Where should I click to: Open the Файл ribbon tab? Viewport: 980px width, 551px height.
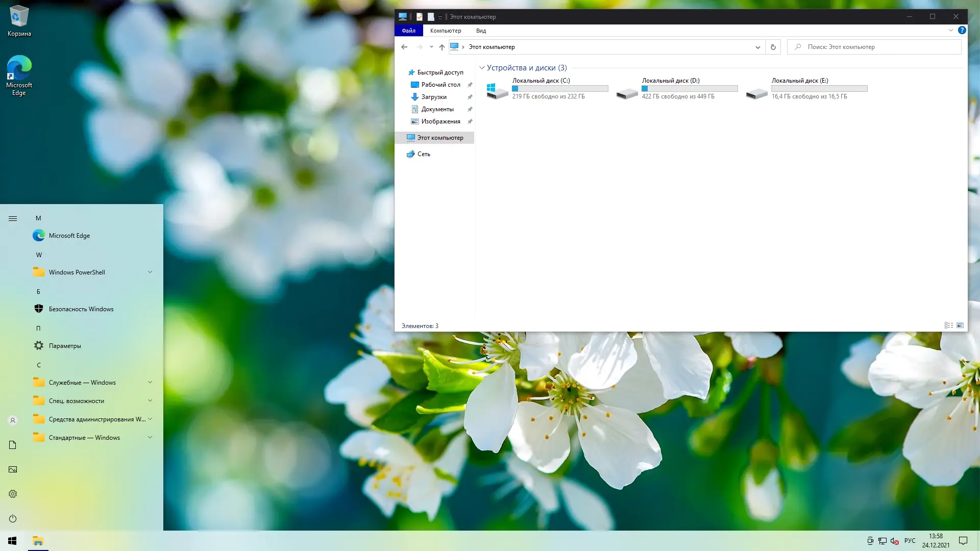click(x=408, y=31)
